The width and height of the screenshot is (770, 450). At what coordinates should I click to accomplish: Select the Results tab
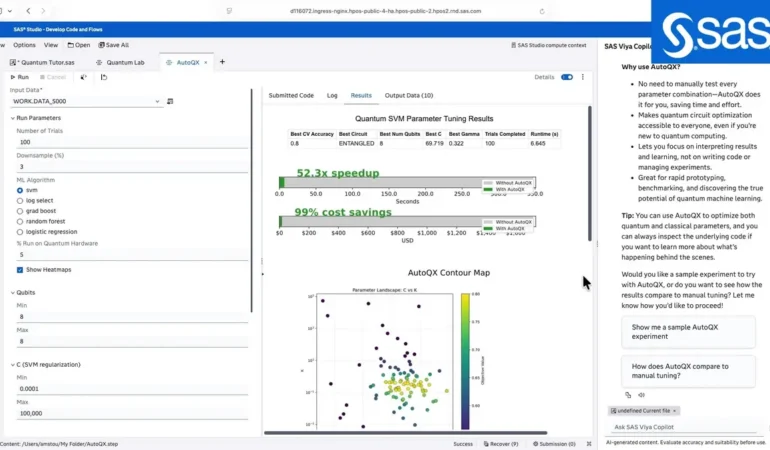pos(361,95)
